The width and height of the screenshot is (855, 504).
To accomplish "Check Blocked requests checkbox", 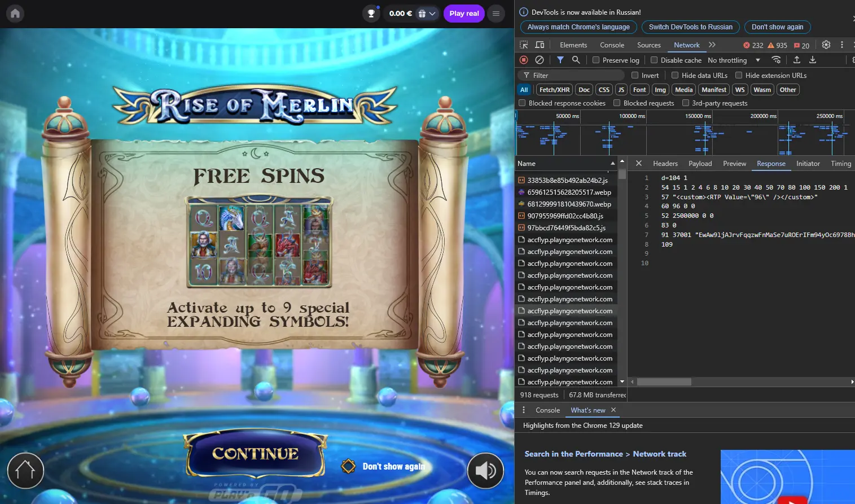I will pos(617,103).
